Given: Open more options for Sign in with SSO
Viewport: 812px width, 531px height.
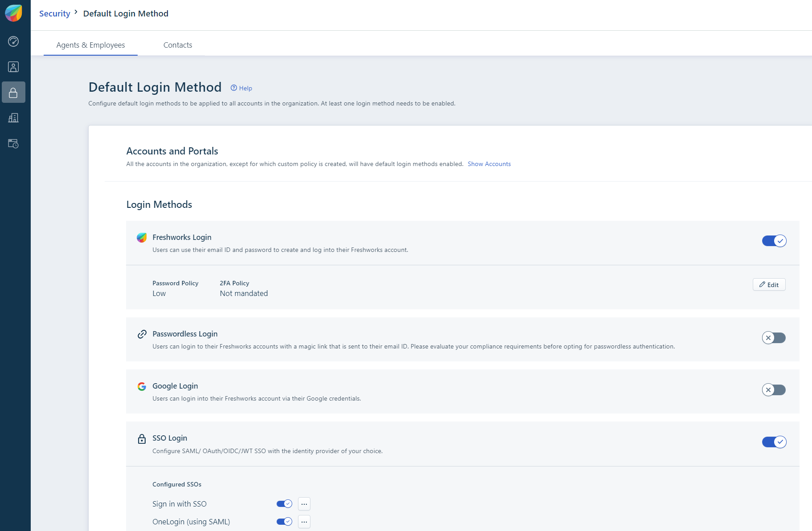Looking at the screenshot, I should pos(304,504).
